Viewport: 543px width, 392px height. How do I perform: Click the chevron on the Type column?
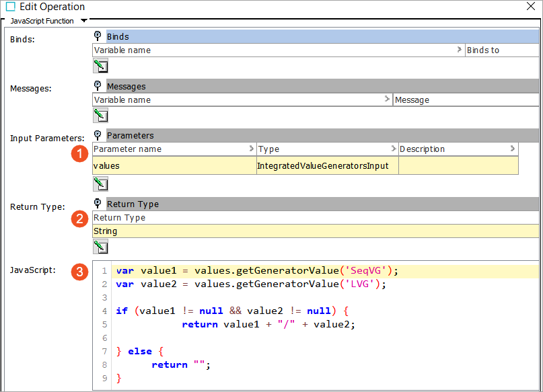click(394, 149)
